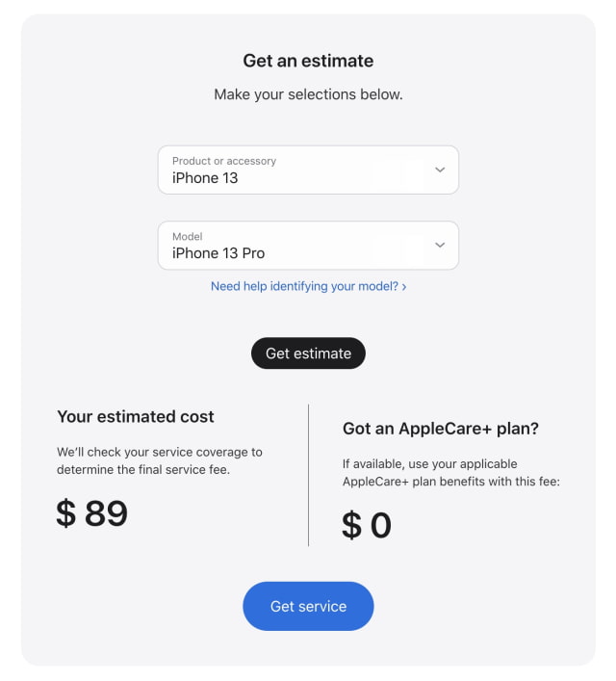Click the 'Got an AppleCare+ plan?' heading

(x=441, y=429)
